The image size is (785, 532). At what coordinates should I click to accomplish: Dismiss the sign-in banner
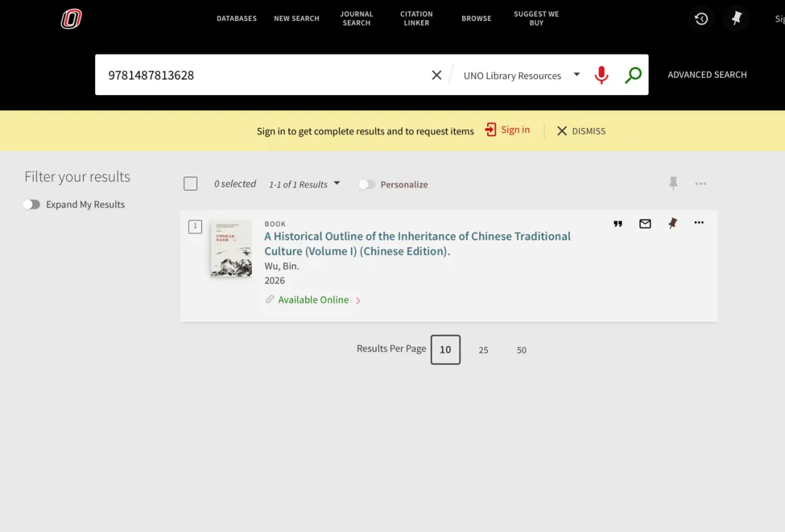pyautogui.click(x=581, y=131)
